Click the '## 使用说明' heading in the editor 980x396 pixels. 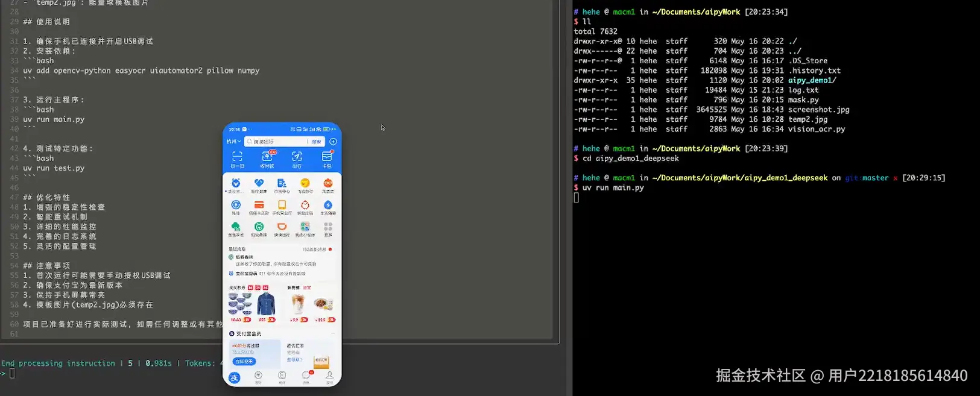point(46,22)
